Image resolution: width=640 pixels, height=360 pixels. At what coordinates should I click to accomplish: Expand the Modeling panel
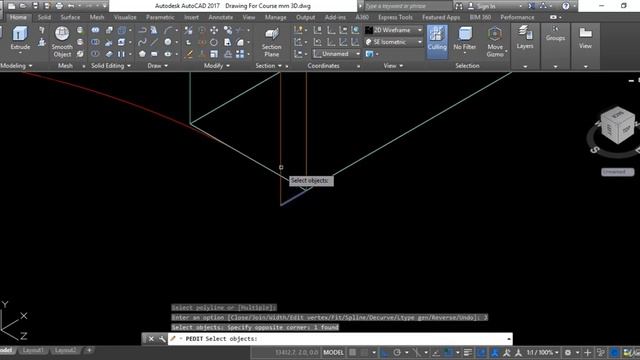(16, 66)
